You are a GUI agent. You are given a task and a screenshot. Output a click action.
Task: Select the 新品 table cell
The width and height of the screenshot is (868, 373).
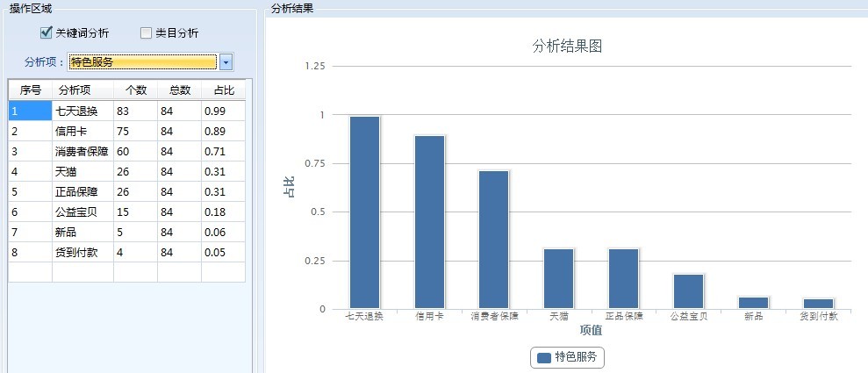[83, 233]
